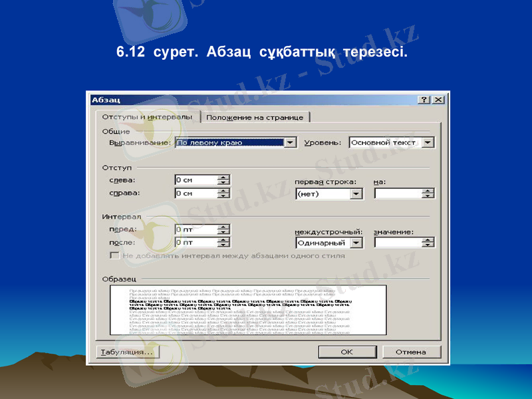Screen dimensions: 532x399
Task: Select the Отступы и интервалы tab
Action: pos(147,116)
